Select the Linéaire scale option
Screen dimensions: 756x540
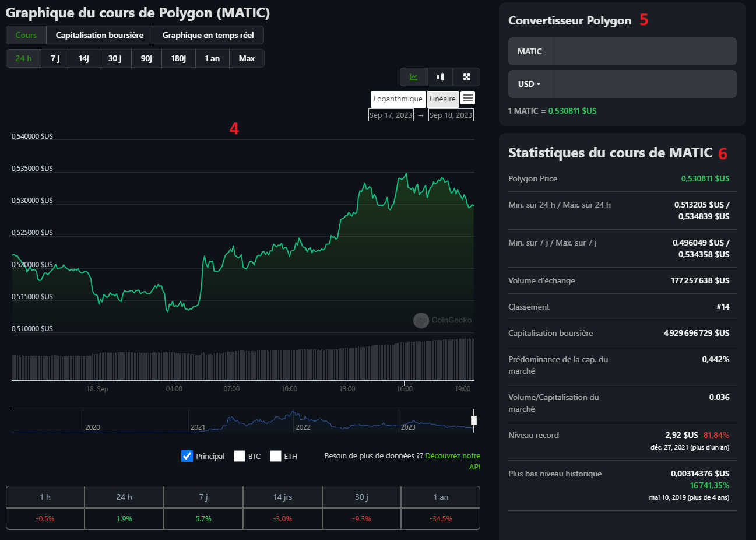[442, 99]
